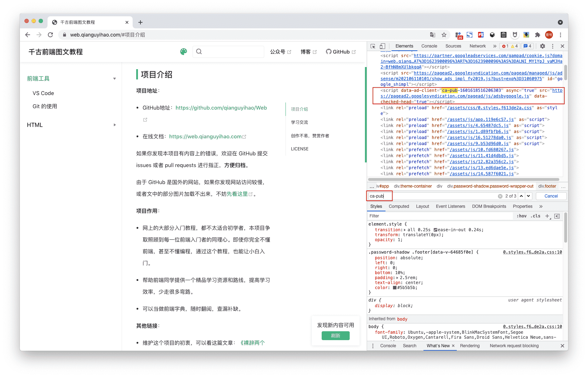
Task: Toggle the computed styles sidebar pane
Action: tap(557, 216)
